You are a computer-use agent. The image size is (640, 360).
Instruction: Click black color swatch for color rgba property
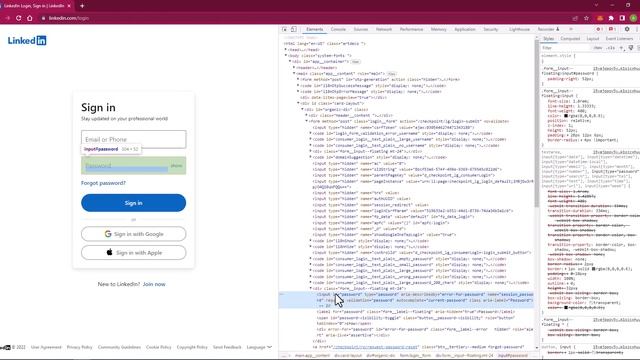click(x=566, y=116)
